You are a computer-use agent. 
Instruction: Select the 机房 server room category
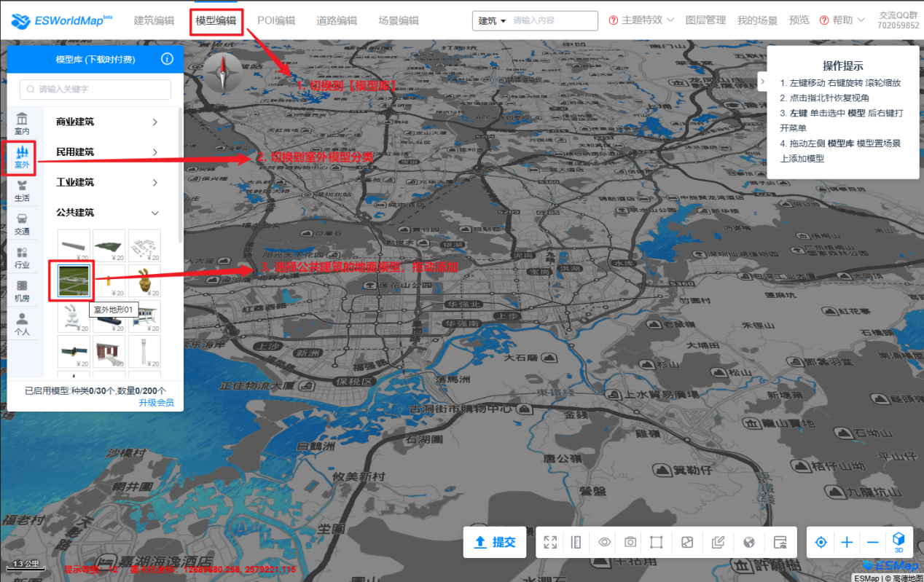22,291
